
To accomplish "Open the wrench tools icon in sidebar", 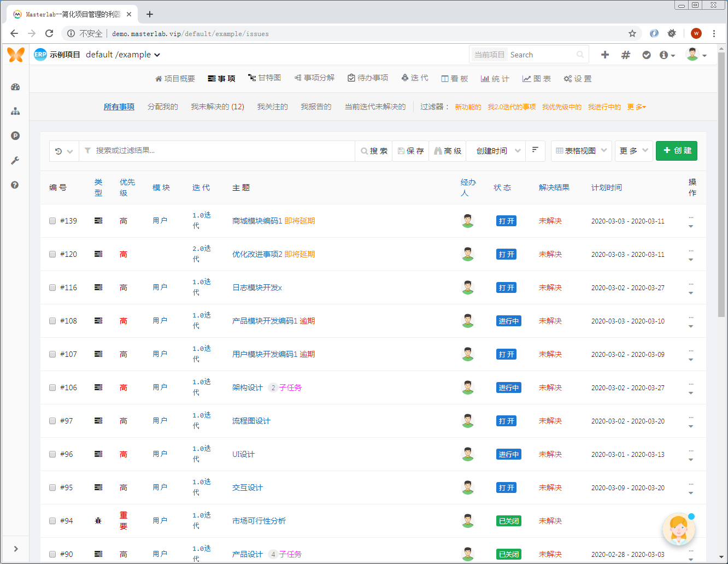I will tap(15, 160).
